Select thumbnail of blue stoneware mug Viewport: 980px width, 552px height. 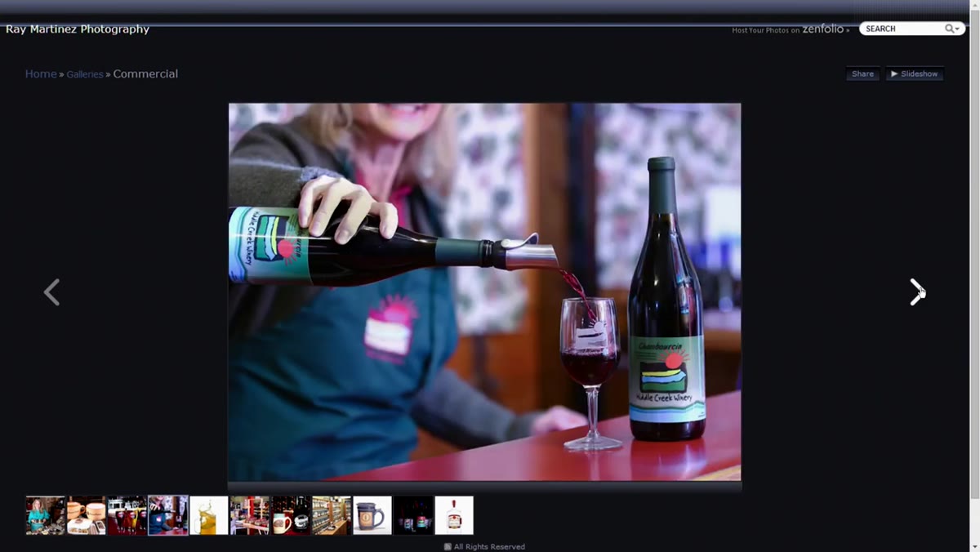point(372,515)
